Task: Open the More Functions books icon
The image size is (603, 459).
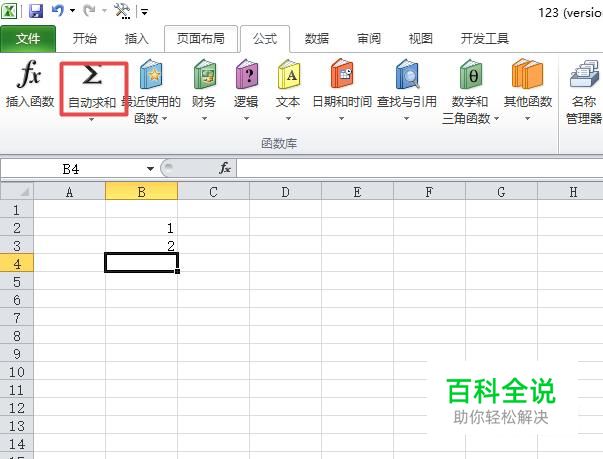Action: click(527, 74)
